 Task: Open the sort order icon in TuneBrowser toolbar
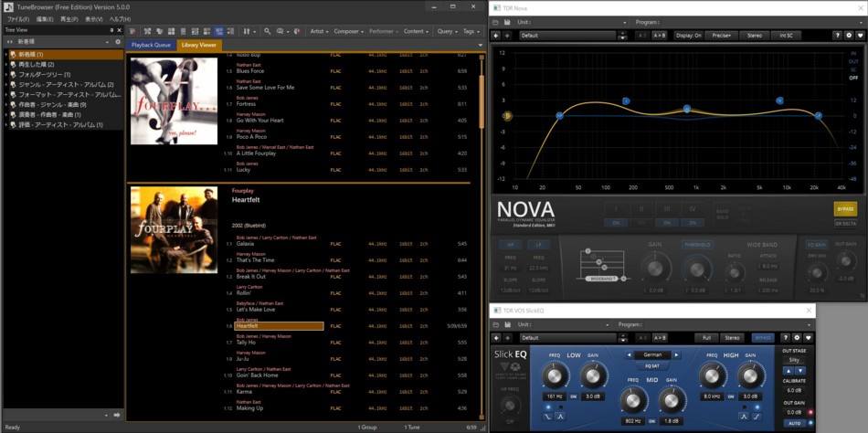248,32
